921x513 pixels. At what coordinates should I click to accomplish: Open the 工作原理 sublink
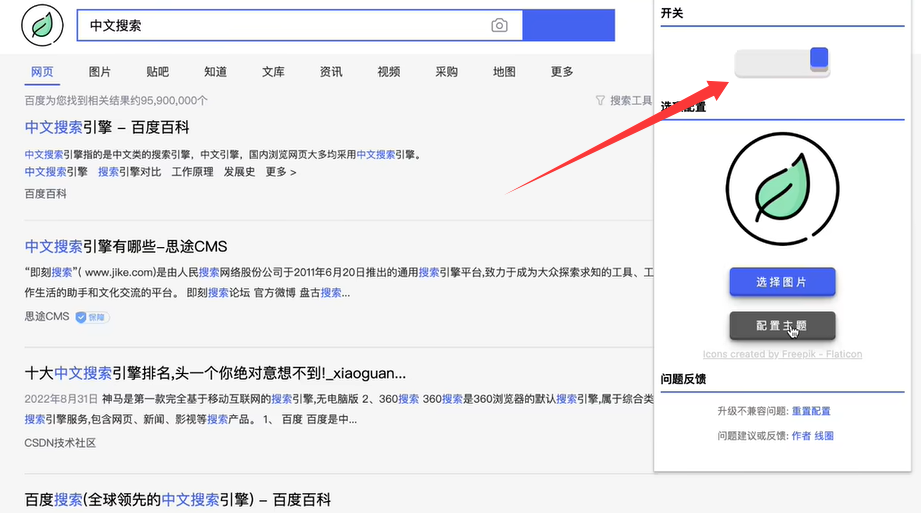pyautogui.click(x=193, y=172)
